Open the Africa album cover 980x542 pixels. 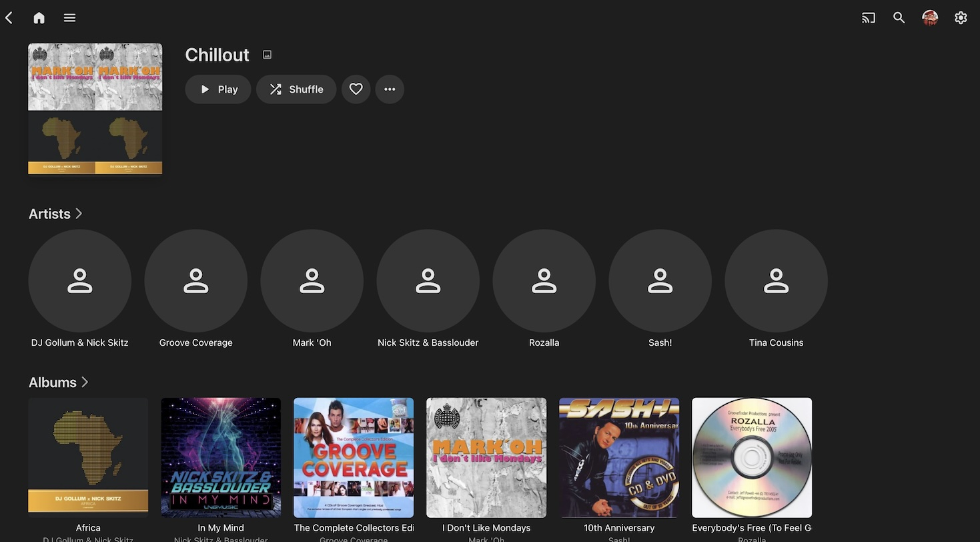pos(88,457)
